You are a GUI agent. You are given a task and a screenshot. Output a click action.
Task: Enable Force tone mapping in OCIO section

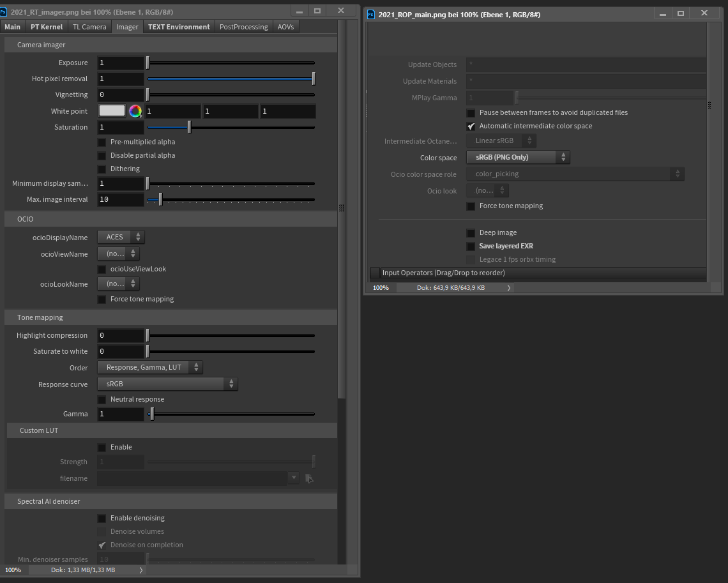click(102, 299)
